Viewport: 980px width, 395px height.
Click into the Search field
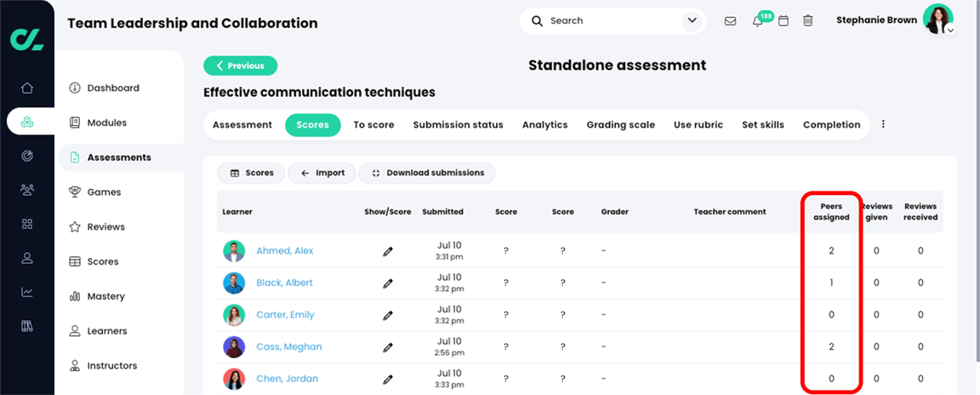(608, 20)
